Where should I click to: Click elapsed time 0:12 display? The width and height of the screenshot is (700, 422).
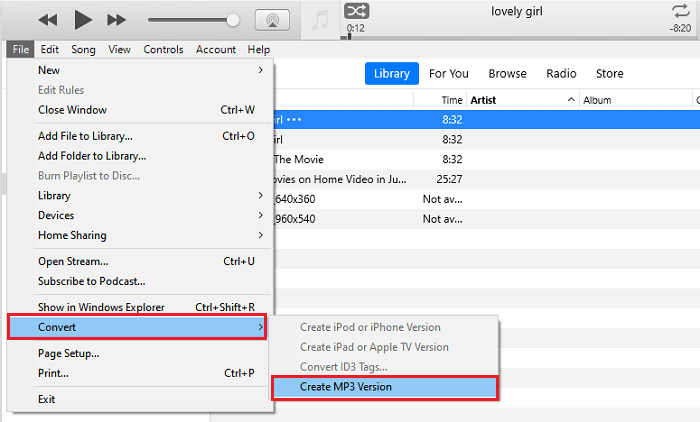[356, 28]
